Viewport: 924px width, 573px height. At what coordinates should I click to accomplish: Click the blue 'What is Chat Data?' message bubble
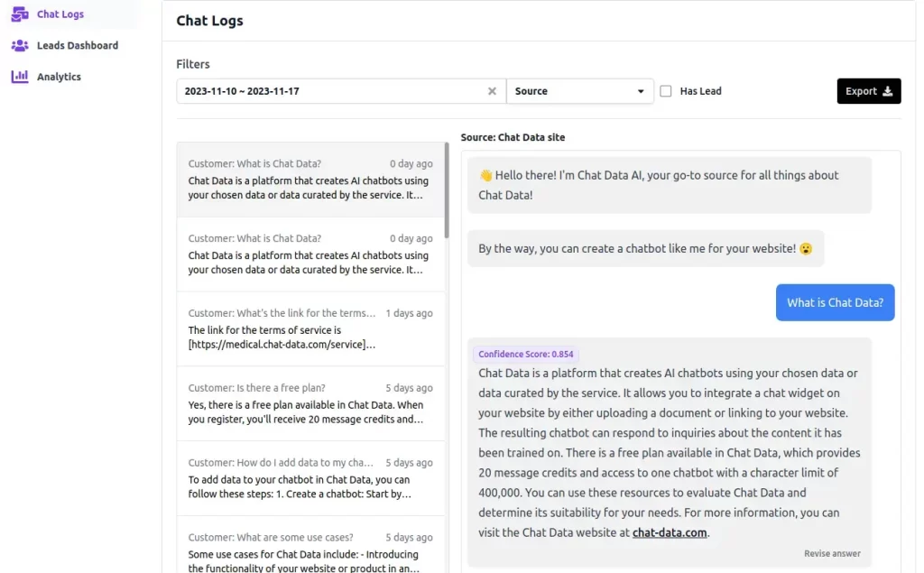tap(835, 303)
